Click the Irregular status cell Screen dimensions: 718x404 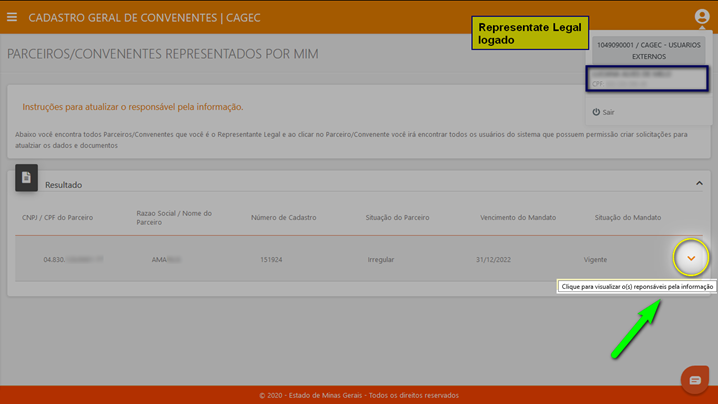tap(380, 259)
